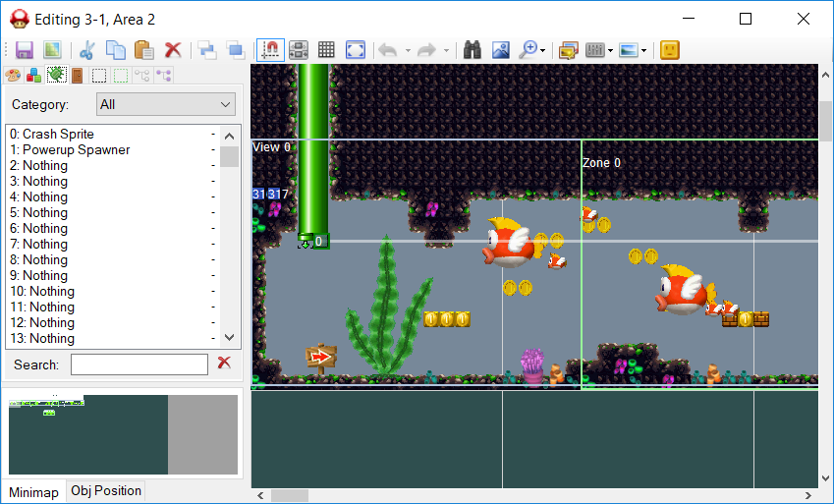The width and height of the screenshot is (834, 504).
Task: Click the minimap level overview
Action: pos(123,434)
